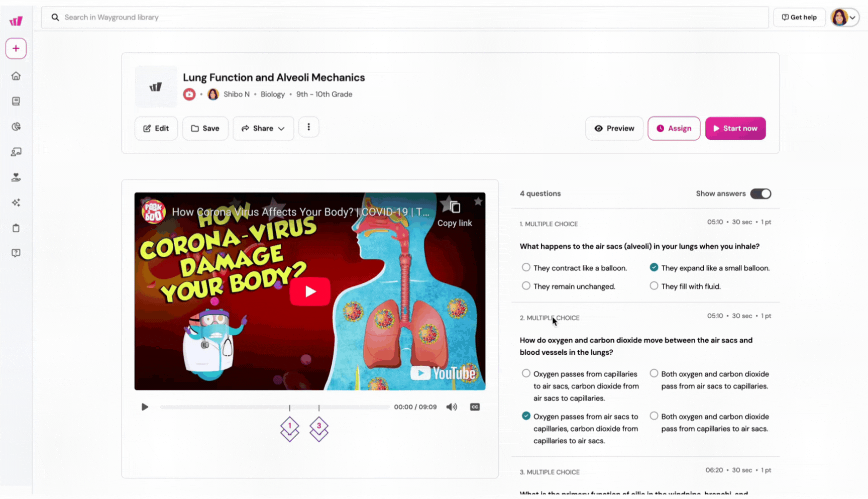Jump to question marker 1 on the timeline
Viewport: 868px width, 499px height.
(x=289, y=427)
